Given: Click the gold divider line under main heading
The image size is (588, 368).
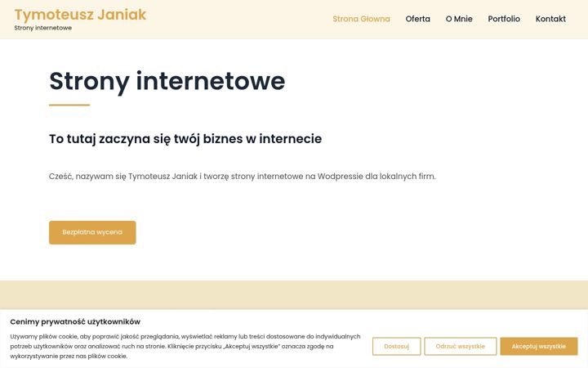Looking at the screenshot, I should click(x=69, y=105).
